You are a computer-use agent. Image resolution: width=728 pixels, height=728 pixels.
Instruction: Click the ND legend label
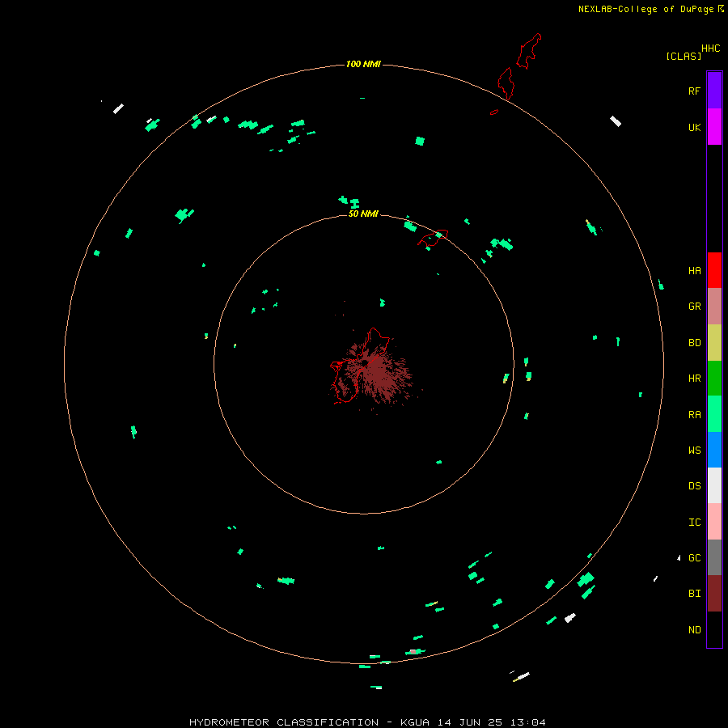click(694, 630)
